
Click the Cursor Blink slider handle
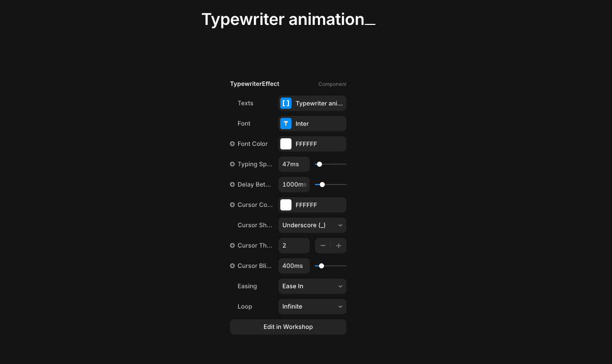point(322,266)
